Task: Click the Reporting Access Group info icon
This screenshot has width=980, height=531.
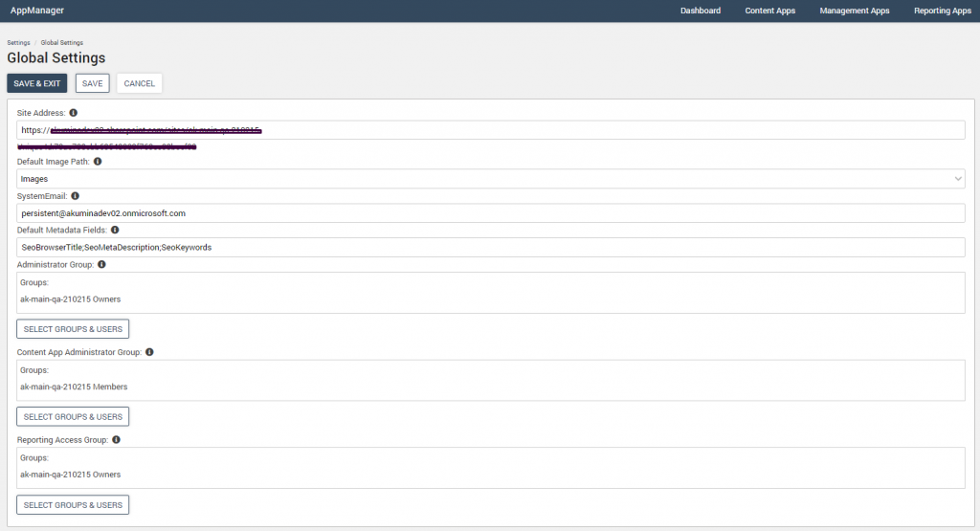Action: (116, 440)
